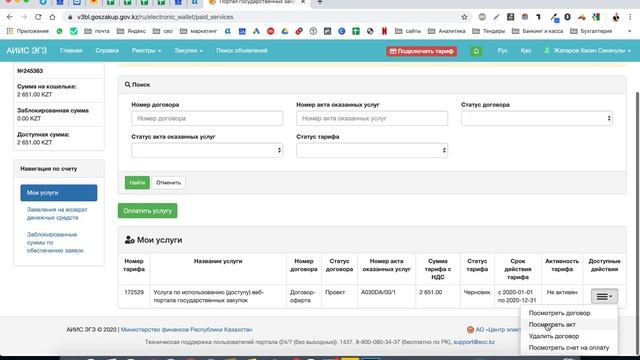
Task: Click the АИИС ЭГЗ logo
Action: click(27, 51)
